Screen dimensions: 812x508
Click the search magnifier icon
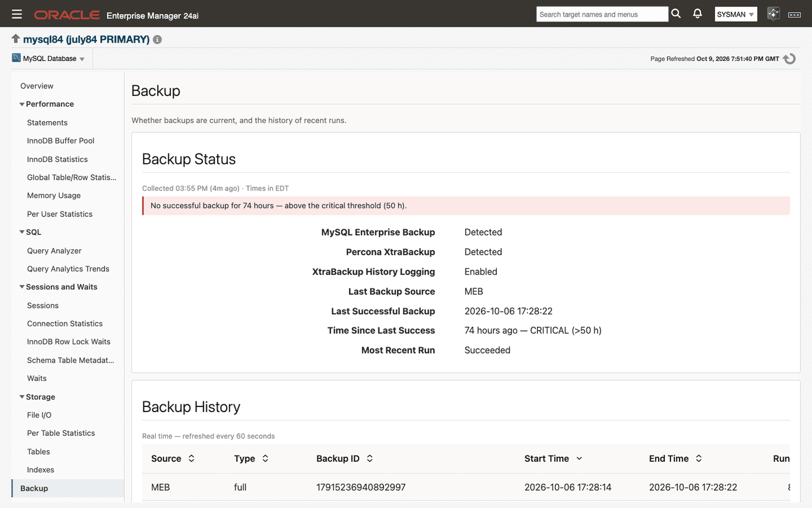(x=676, y=14)
